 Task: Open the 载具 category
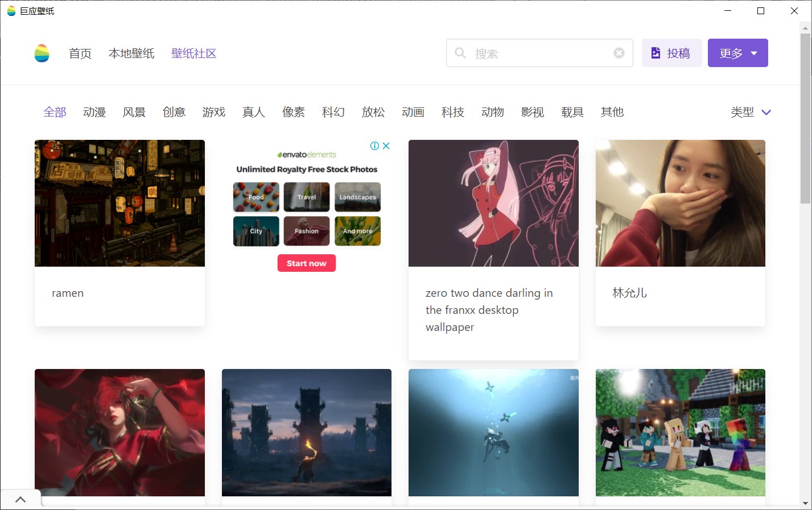(x=572, y=112)
